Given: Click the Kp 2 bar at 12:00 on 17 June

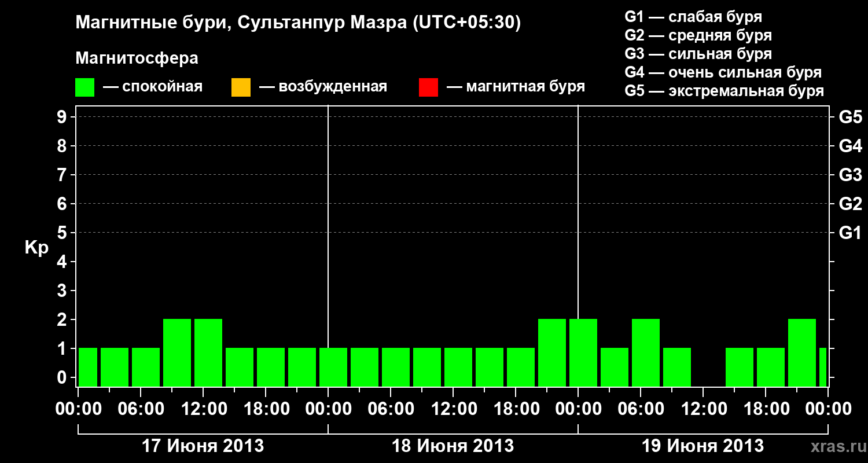Looking at the screenshot, I should [x=208, y=352].
